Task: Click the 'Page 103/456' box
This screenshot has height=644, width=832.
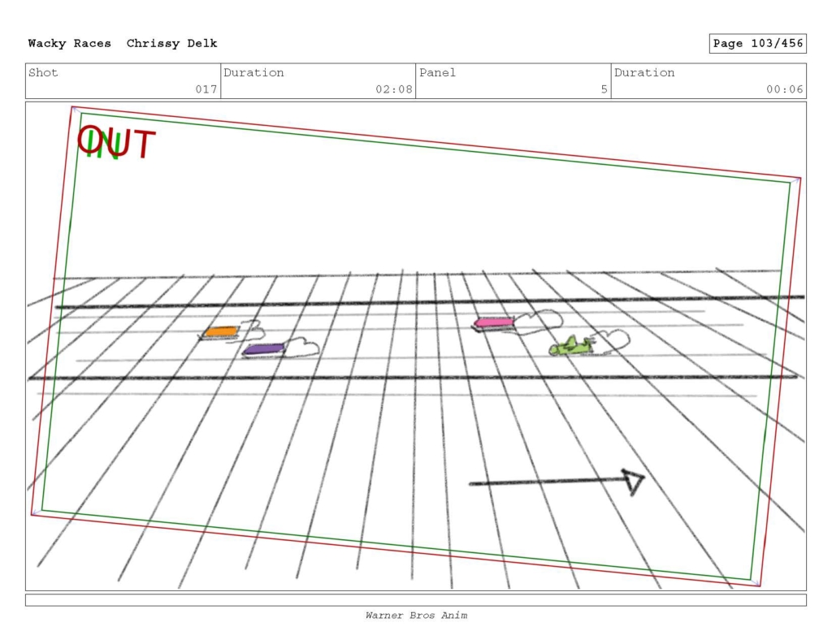Action: [x=758, y=44]
